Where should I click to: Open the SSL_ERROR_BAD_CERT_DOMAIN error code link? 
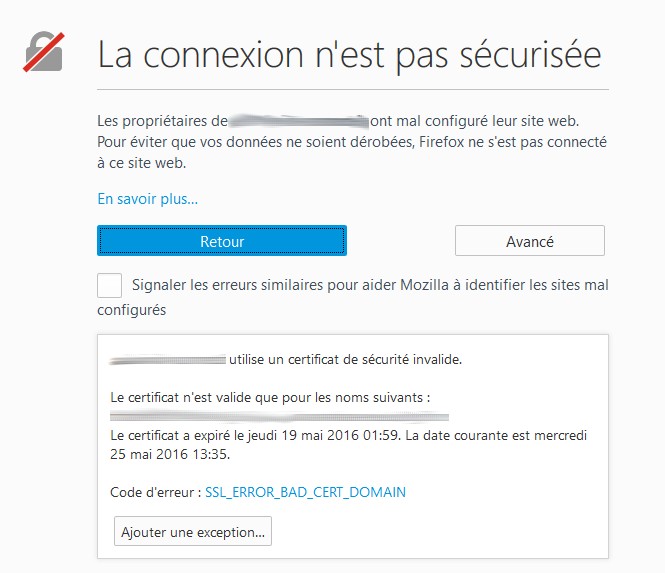tap(305, 492)
